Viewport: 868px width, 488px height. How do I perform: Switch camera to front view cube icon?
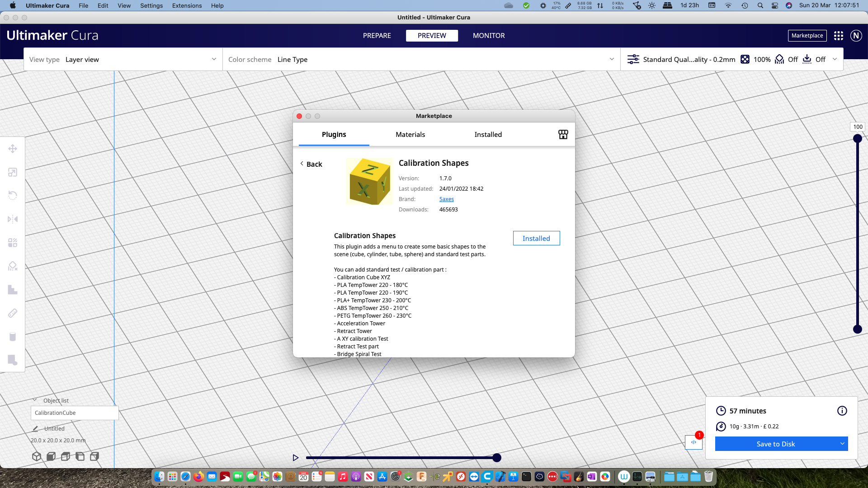pyautogui.click(x=51, y=456)
